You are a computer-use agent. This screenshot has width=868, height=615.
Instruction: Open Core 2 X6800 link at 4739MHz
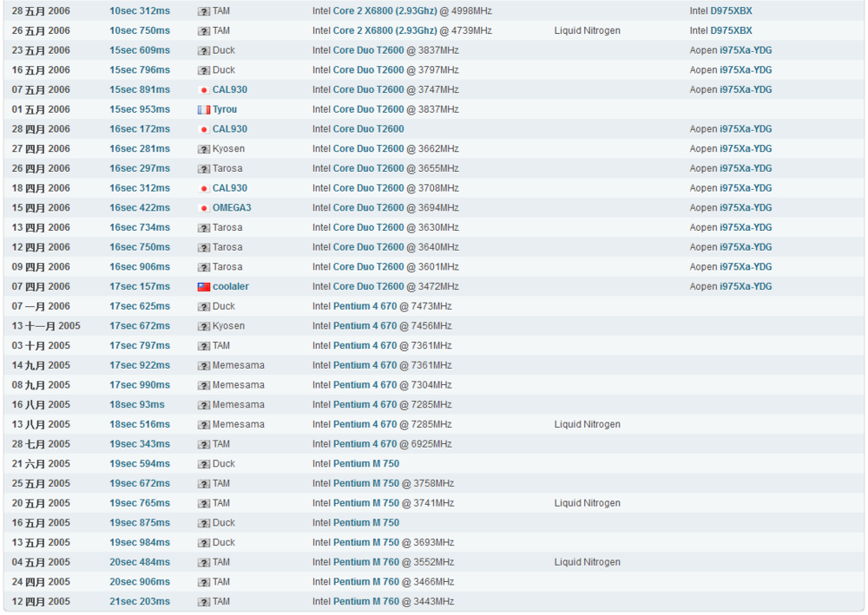click(385, 30)
